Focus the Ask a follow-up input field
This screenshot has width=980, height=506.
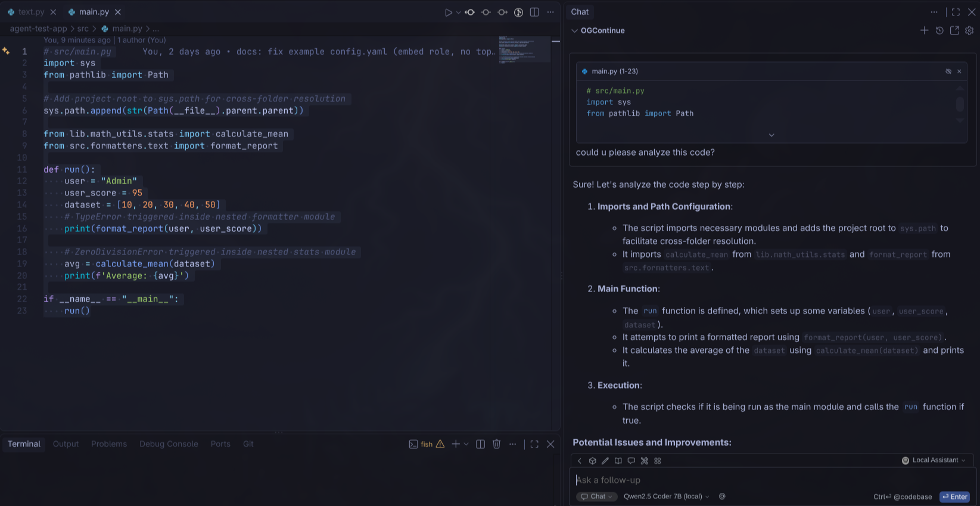pyautogui.click(x=773, y=480)
